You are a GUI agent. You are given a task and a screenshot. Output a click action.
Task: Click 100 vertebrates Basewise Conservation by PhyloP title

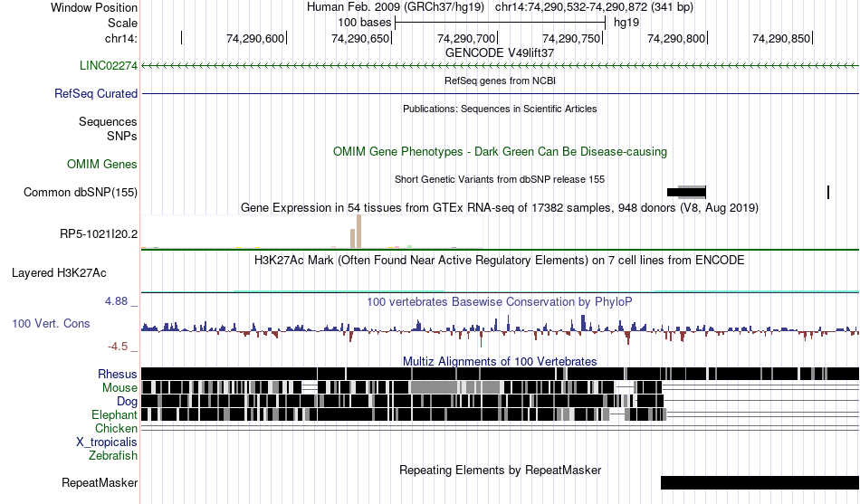[x=500, y=301]
